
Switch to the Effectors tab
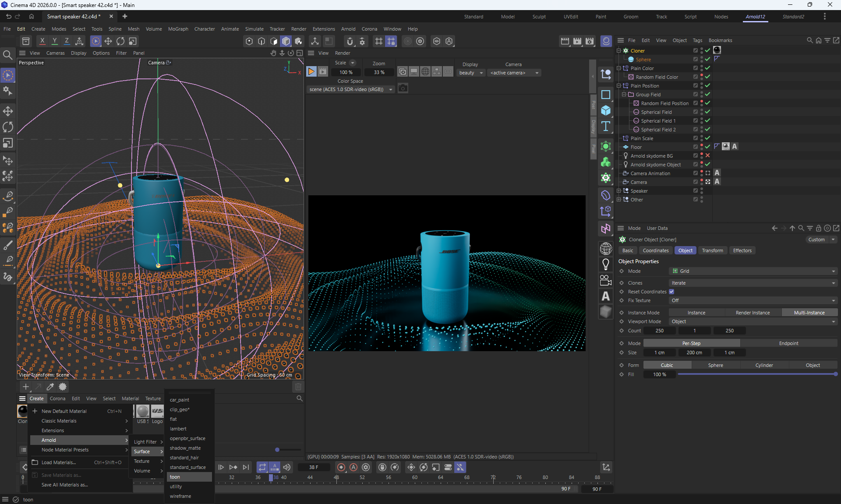pos(742,250)
